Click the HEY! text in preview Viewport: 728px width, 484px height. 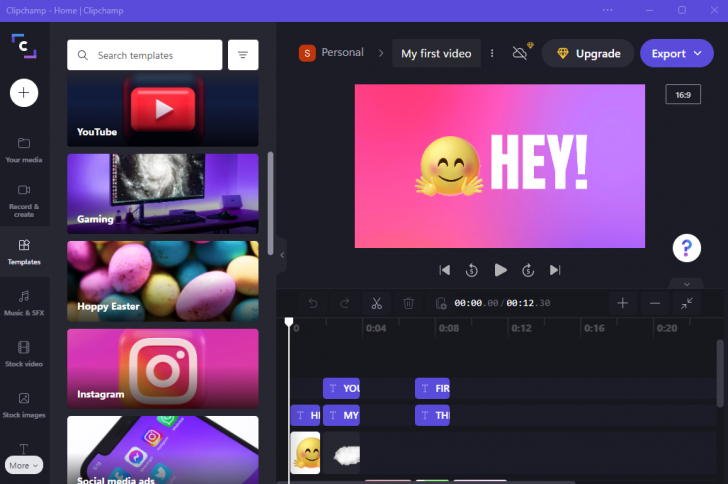539,162
